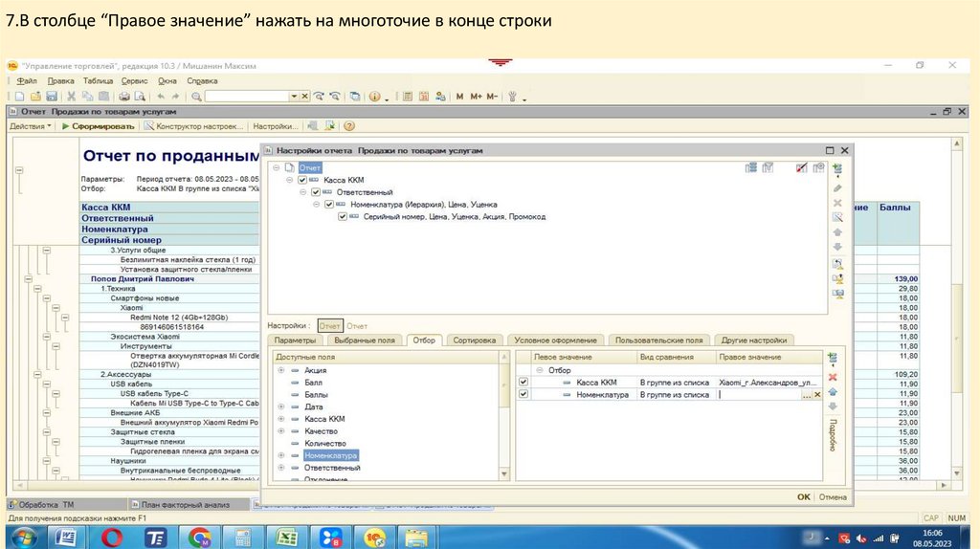The height and width of the screenshot is (549, 980).
Task: Expand the Касса ККМ available field node
Action: (x=280, y=419)
